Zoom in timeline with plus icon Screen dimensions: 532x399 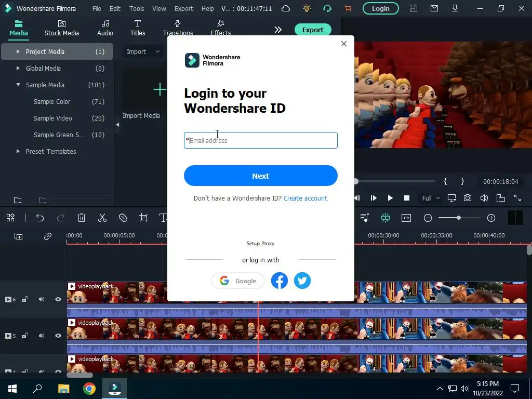(x=491, y=218)
